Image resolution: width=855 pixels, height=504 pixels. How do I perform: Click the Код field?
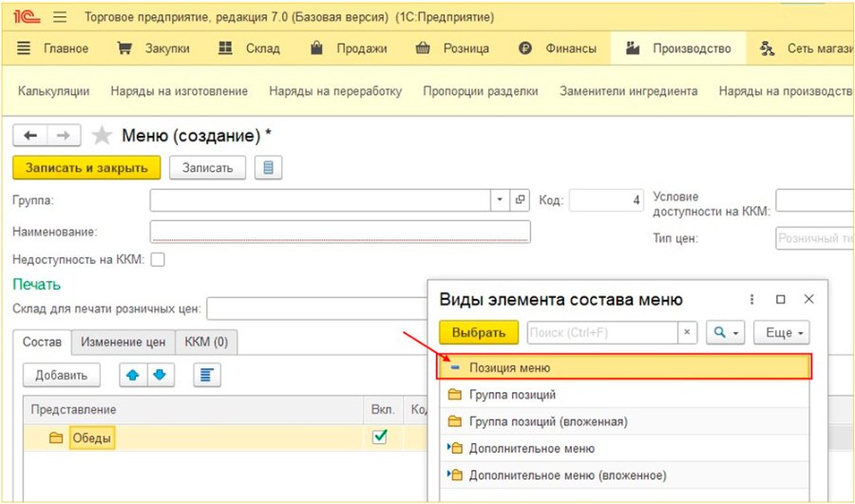pos(606,200)
